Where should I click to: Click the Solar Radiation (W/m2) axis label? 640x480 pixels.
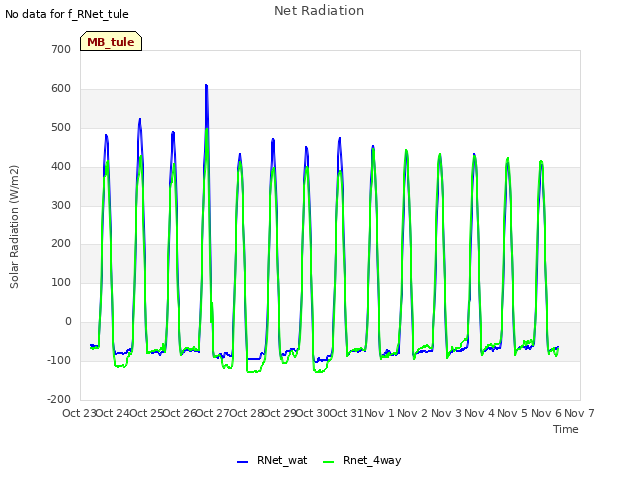point(14,227)
